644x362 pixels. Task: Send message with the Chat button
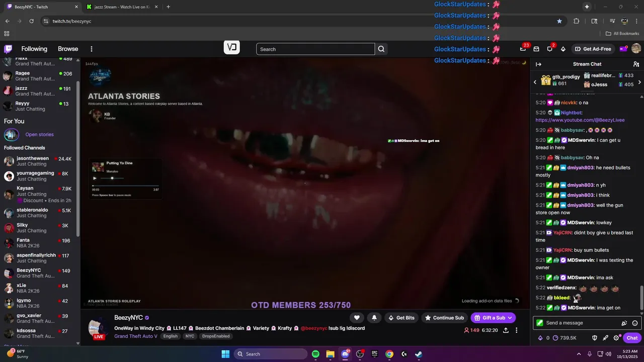click(632, 338)
